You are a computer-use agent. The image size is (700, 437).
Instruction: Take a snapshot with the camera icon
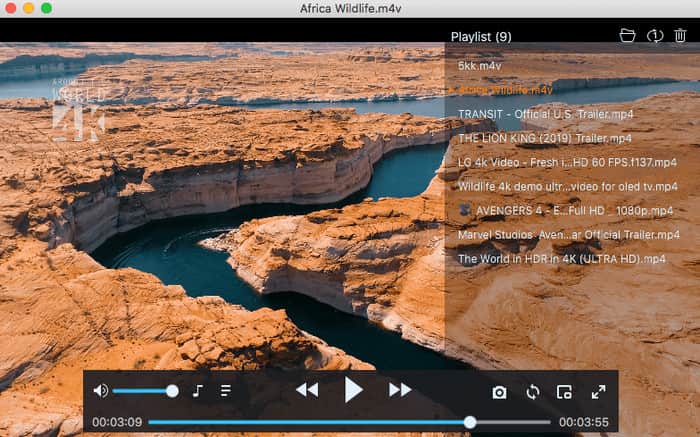pos(499,392)
